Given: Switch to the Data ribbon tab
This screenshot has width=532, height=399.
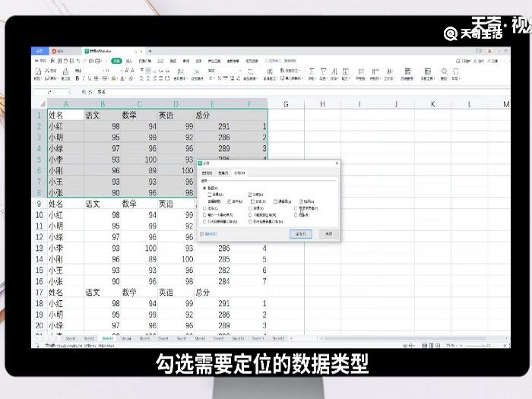Looking at the screenshot, I should [173, 61].
